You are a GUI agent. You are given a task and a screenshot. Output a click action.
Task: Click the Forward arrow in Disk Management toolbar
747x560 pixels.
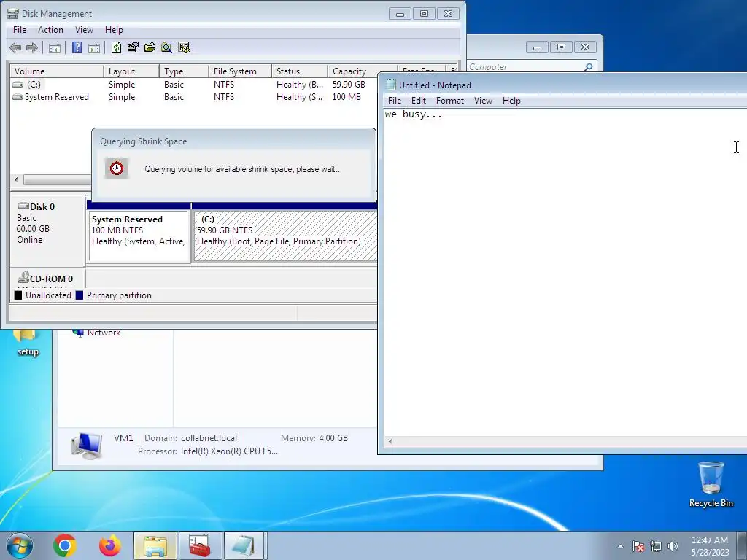tap(32, 47)
